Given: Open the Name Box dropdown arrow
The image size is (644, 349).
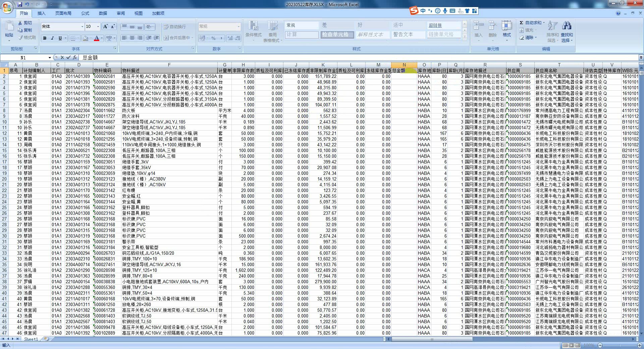Looking at the screenshot, I should pos(50,58).
